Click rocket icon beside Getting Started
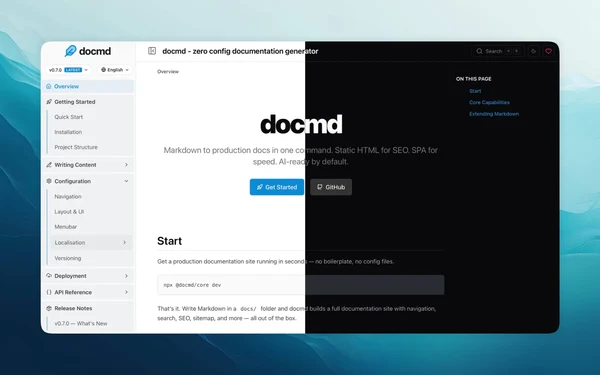The width and height of the screenshot is (600, 375). (x=49, y=102)
